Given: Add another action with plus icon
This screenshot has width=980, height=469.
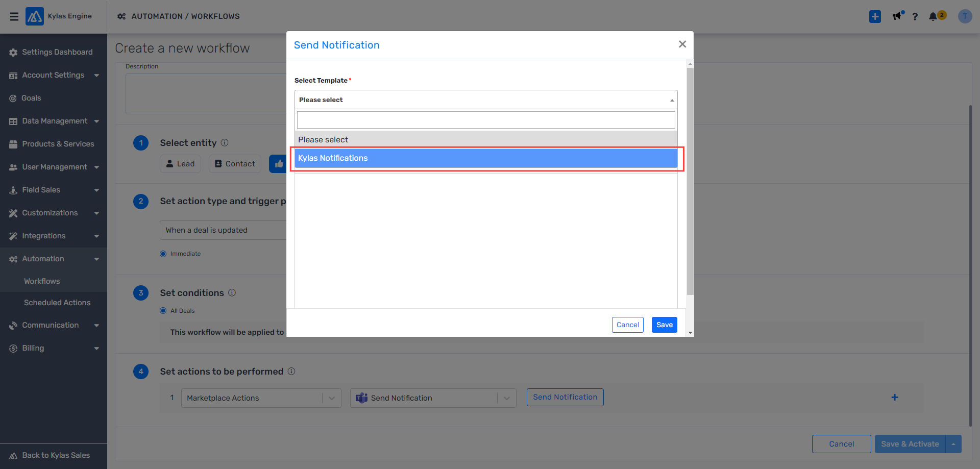Looking at the screenshot, I should pyautogui.click(x=894, y=398).
